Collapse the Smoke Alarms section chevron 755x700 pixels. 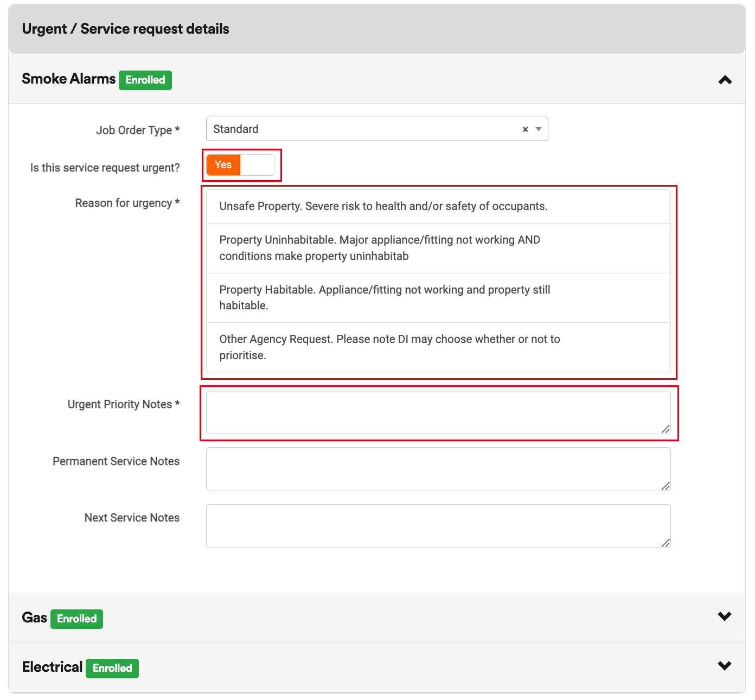coord(725,80)
